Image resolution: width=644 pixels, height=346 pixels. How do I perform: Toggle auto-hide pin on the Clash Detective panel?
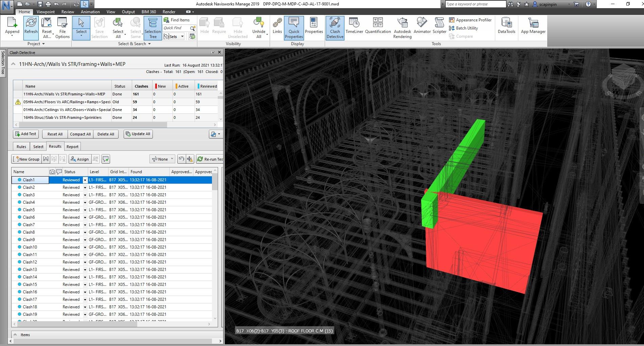(213, 52)
